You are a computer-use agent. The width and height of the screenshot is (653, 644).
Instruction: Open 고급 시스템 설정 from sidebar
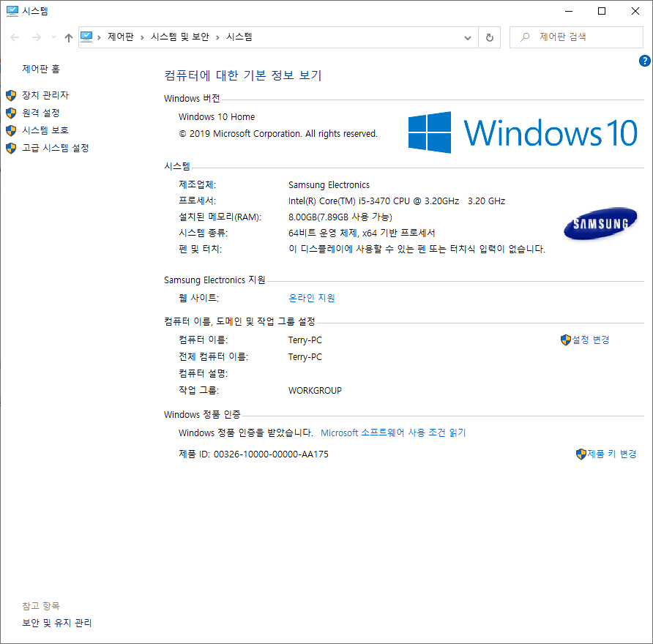point(56,149)
